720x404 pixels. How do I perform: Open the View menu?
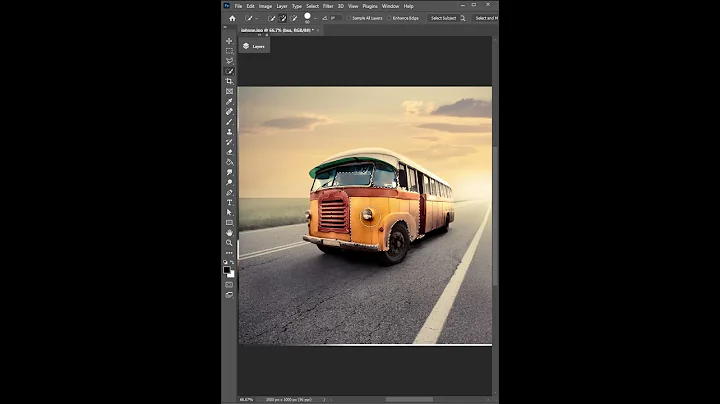353,6
